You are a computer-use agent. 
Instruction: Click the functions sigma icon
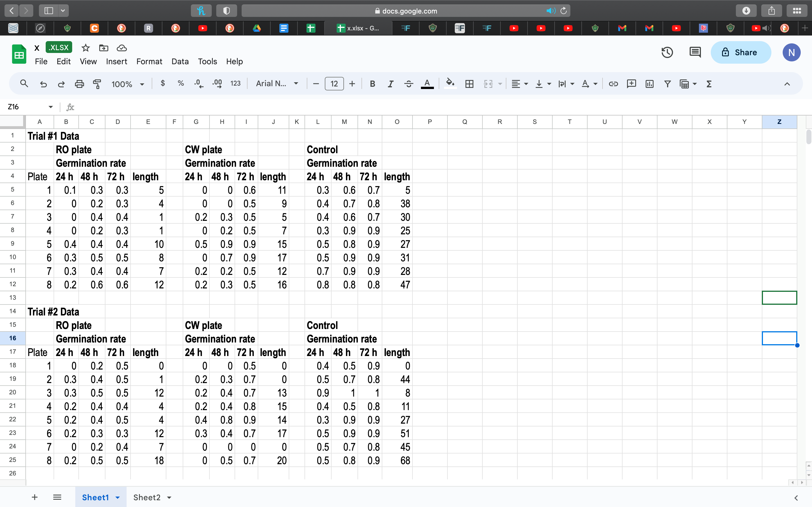click(x=709, y=84)
